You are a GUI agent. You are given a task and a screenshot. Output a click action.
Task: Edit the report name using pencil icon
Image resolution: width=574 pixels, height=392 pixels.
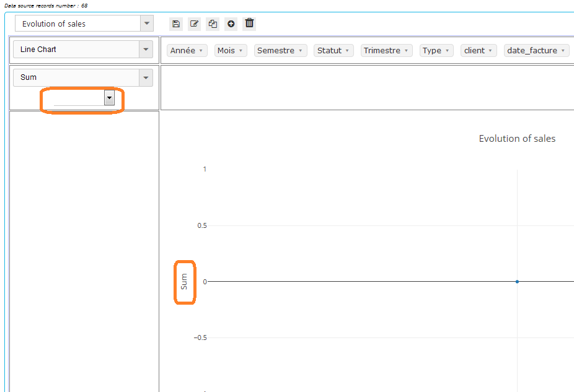click(194, 24)
